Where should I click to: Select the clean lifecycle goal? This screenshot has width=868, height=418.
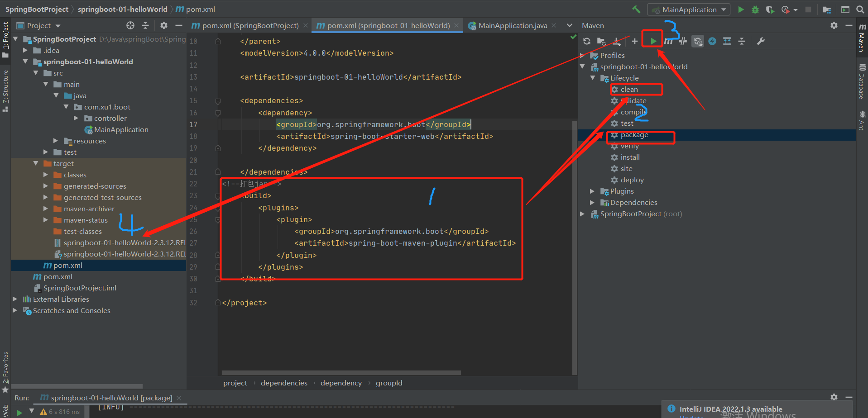click(x=629, y=89)
